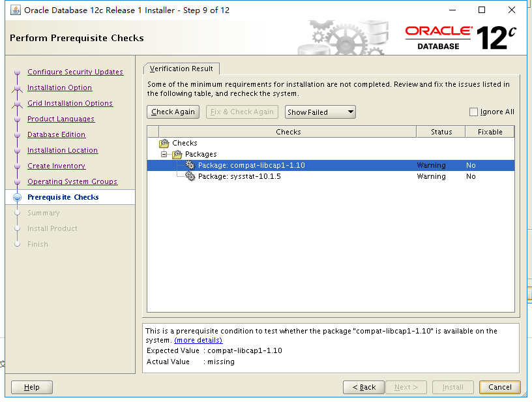Image resolution: width=532 pixels, height=402 pixels.
Task: Click the Help button
Action: point(32,387)
